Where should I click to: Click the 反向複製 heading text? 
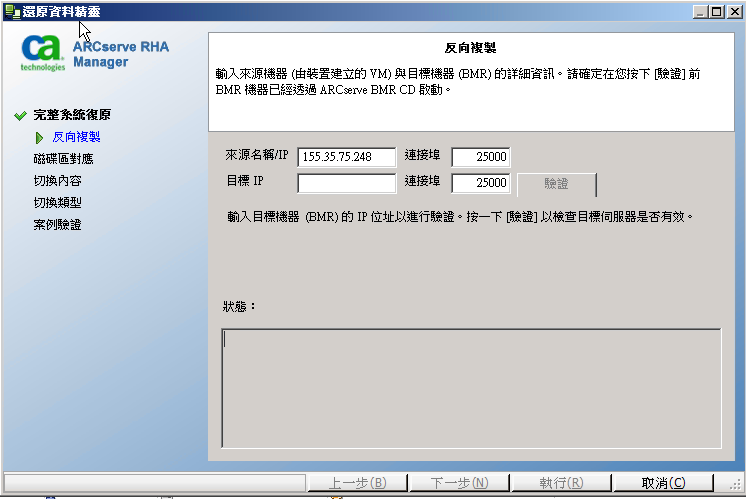tap(471, 48)
